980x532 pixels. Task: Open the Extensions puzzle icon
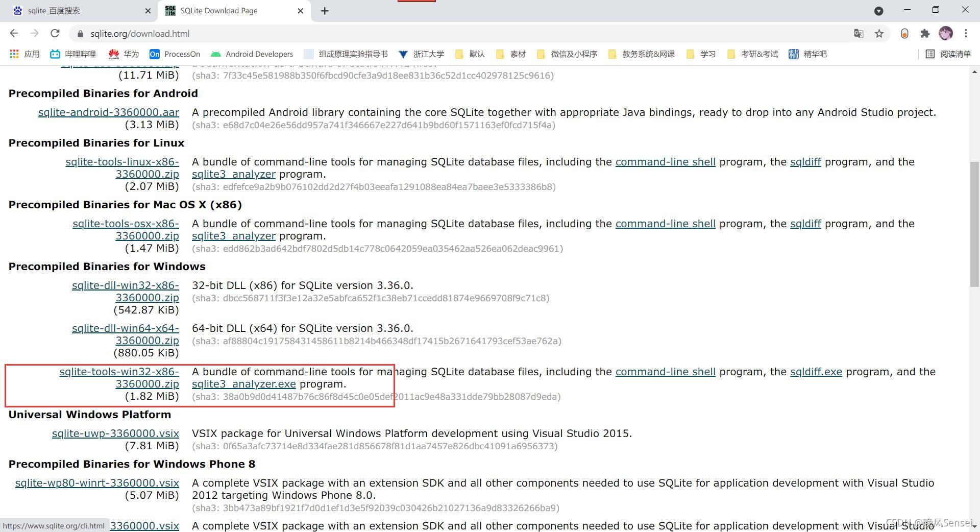pyautogui.click(x=925, y=34)
